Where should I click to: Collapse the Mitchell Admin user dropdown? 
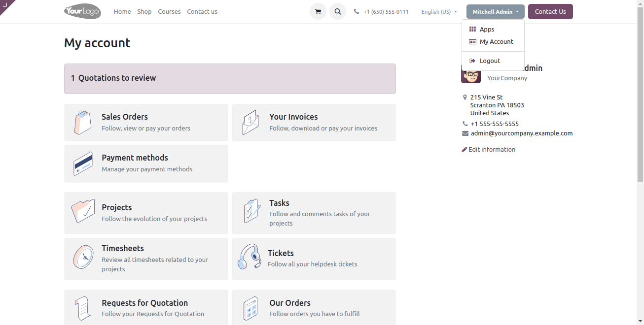coord(496,12)
